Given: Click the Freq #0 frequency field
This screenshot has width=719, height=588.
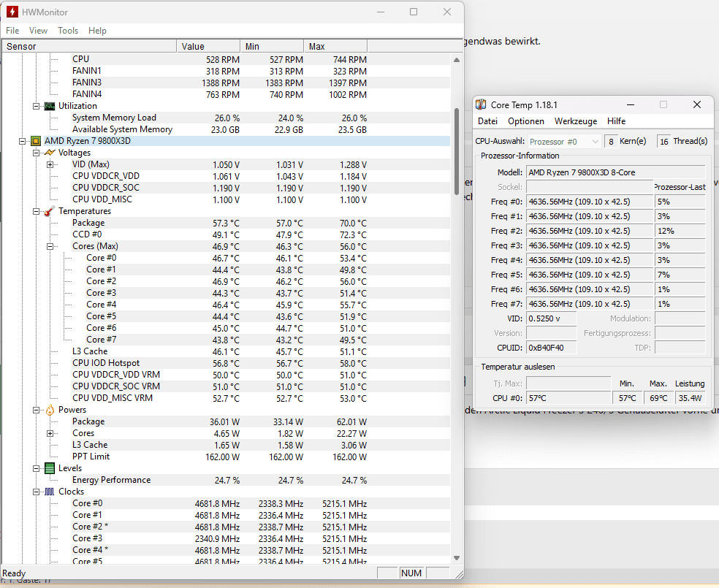Looking at the screenshot, I should 589,202.
